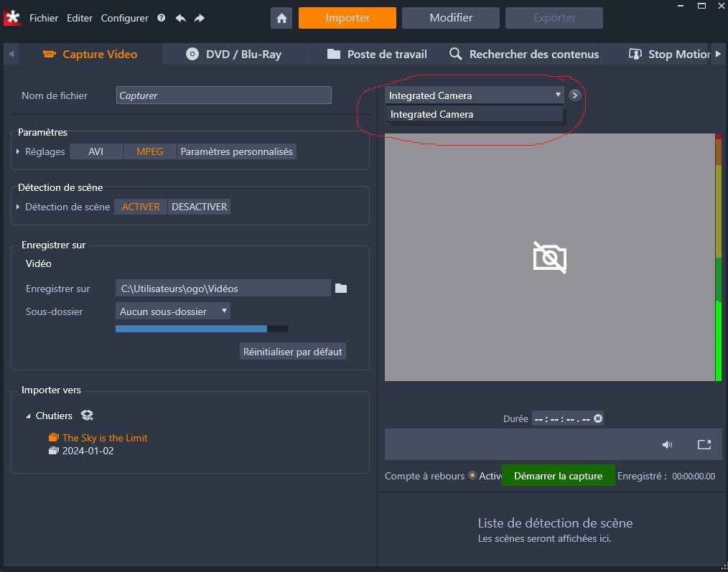The image size is (728, 572).
Task: Open the Integrated Camera source dropdown
Action: (475, 95)
